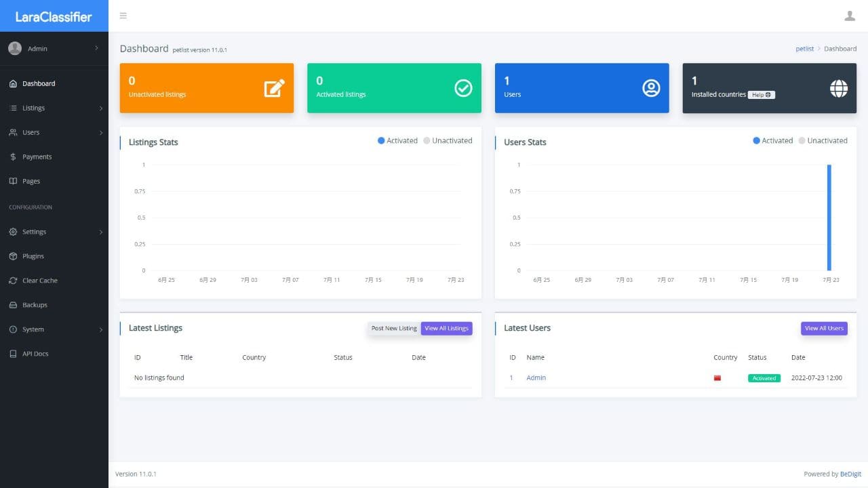Image resolution: width=868 pixels, height=488 pixels.
Task: Click the Post New Listing button
Action: tap(394, 328)
